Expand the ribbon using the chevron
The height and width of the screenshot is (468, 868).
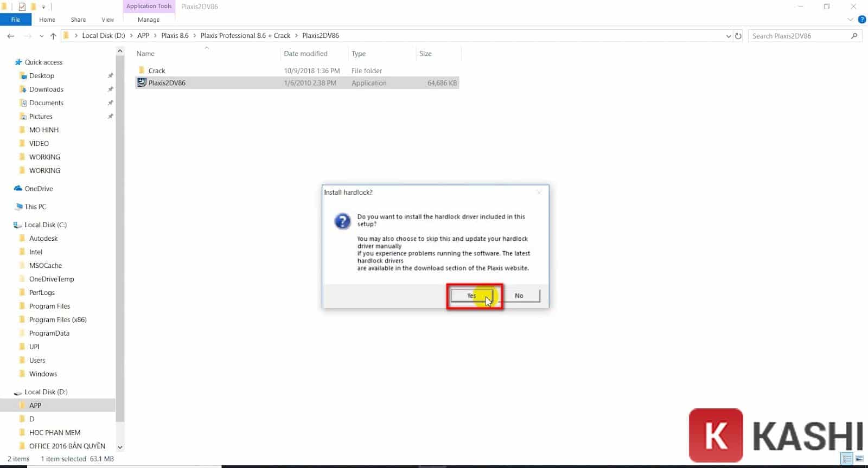coord(850,20)
